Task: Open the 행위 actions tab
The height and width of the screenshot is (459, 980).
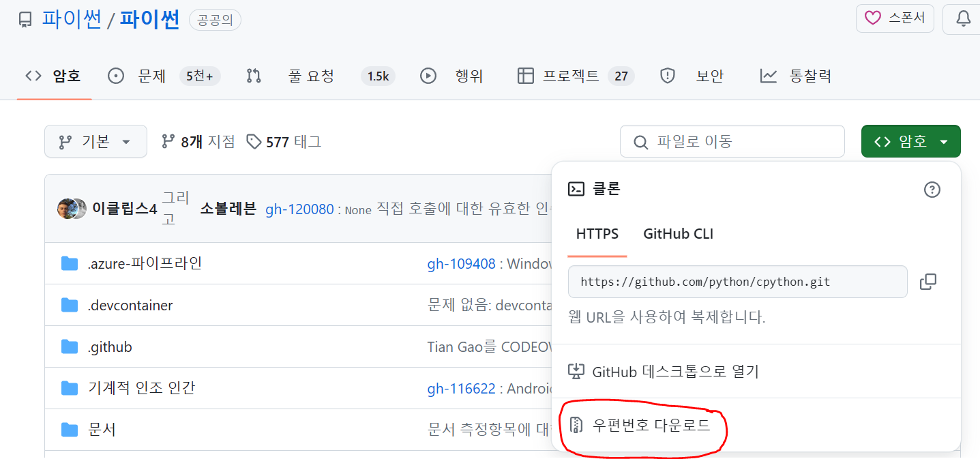Action: point(451,76)
